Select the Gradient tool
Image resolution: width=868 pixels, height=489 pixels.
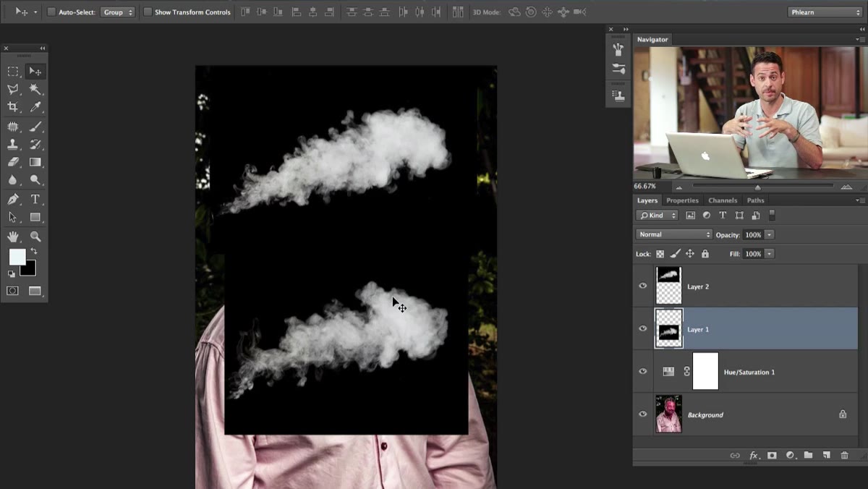[x=35, y=162]
